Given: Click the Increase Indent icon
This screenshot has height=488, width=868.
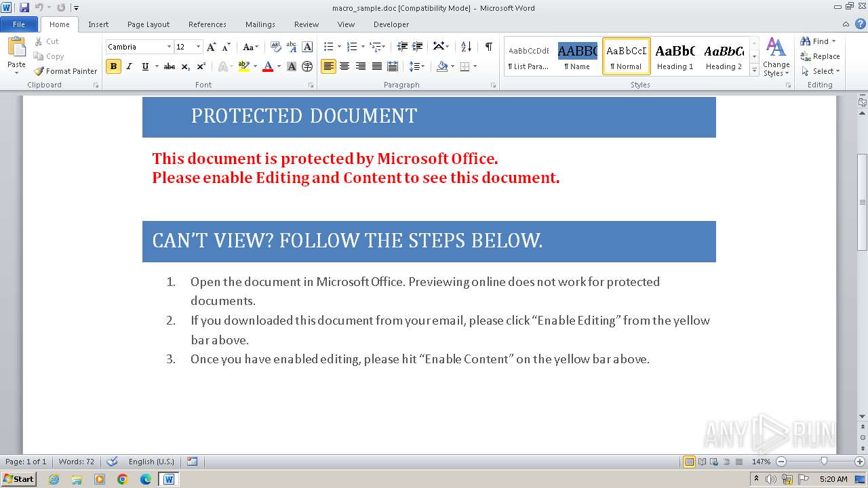Looking at the screenshot, I should pyautogui.click(x=418, y=47).
